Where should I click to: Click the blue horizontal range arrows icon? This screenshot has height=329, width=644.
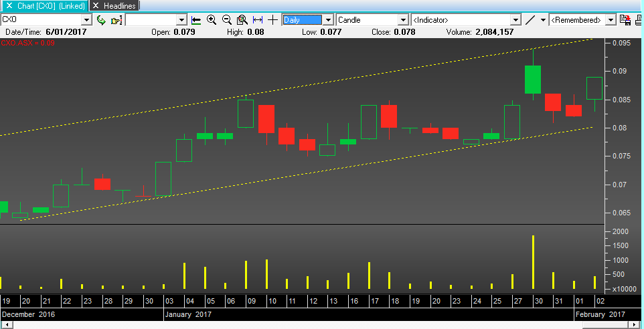click(x=258, y=19)
